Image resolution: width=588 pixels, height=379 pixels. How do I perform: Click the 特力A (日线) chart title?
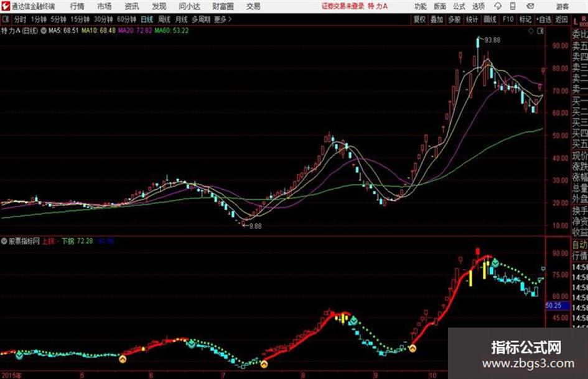coord(19,30)
